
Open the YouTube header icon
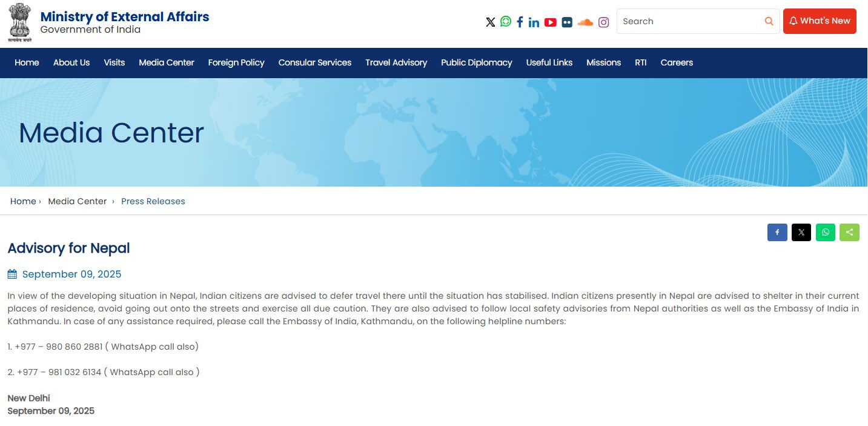550,22
